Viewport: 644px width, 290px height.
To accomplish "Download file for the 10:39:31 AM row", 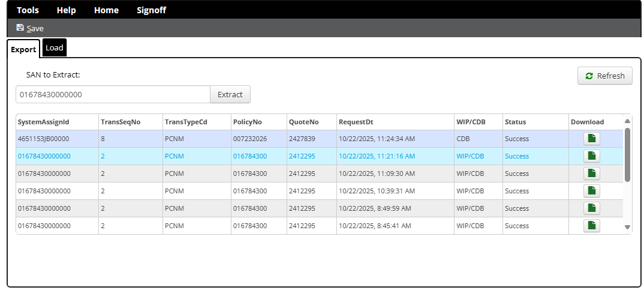I will tap(591, 191).
